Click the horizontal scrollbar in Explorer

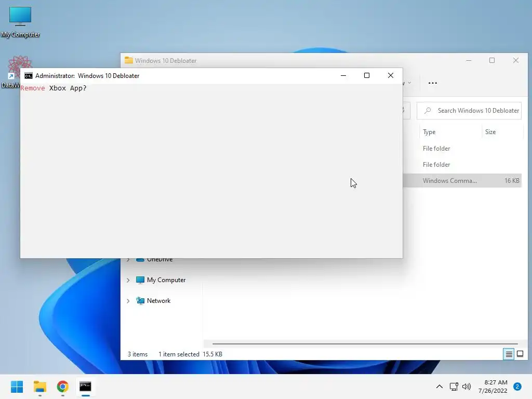365,344
